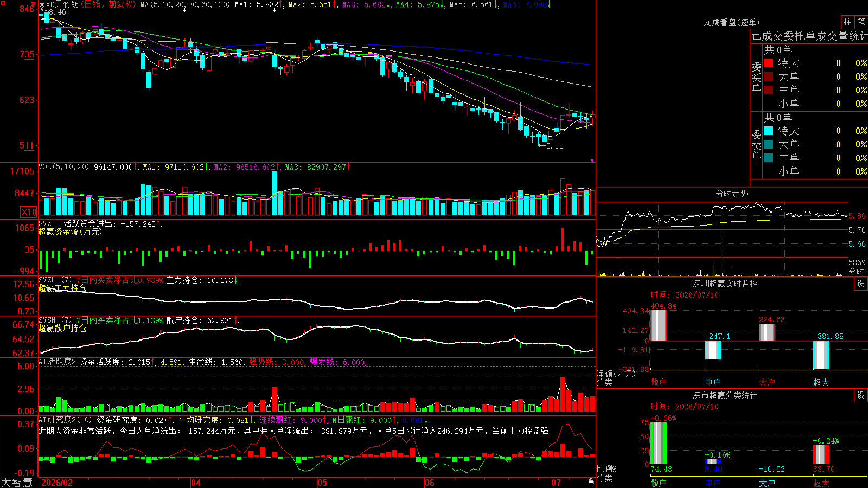The image size is (868, 488).
Task: Click the 爆发线: 6.000 label
Action: (x=337, y=362)
